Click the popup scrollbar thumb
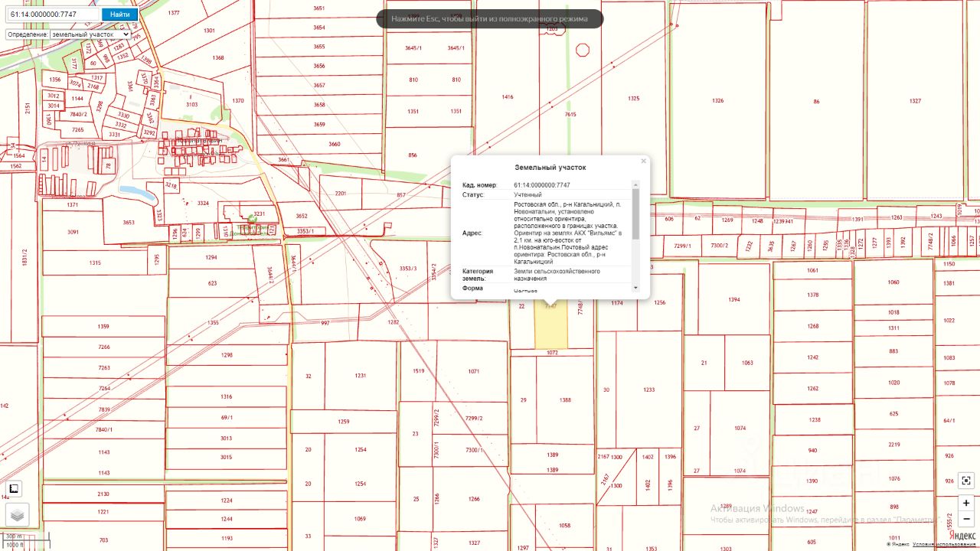 point(635,214)
